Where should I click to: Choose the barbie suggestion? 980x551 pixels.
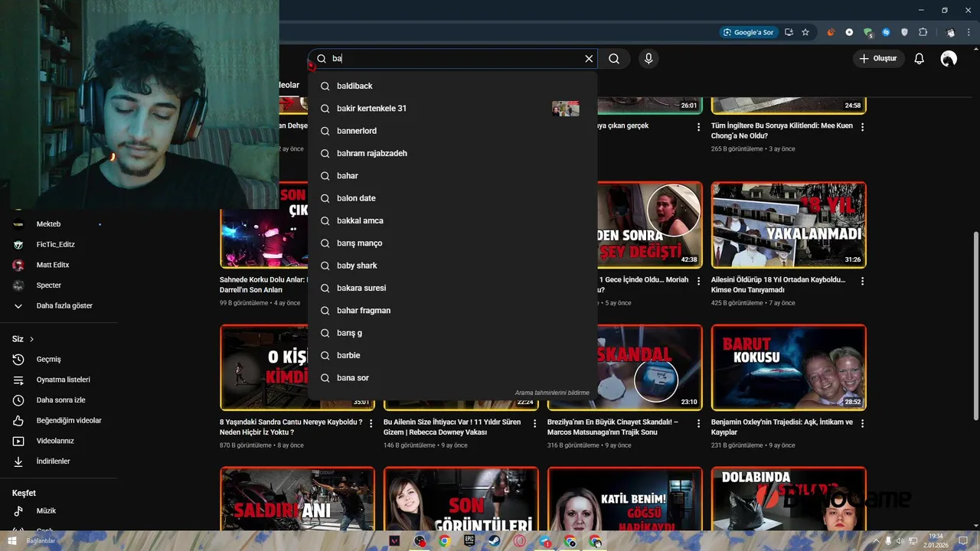pyautogui.click(x=452, y=355)
